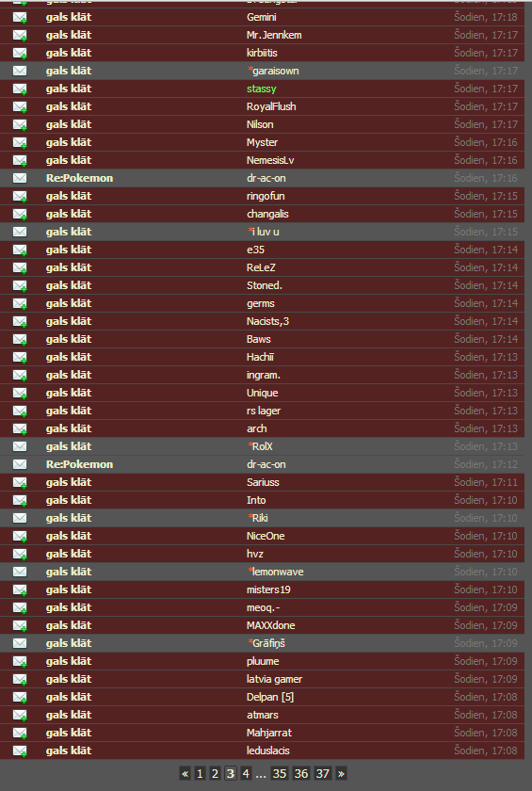Jump to page 35 of messages
Viewport: 532px width, 791px height.
(280, 773)
